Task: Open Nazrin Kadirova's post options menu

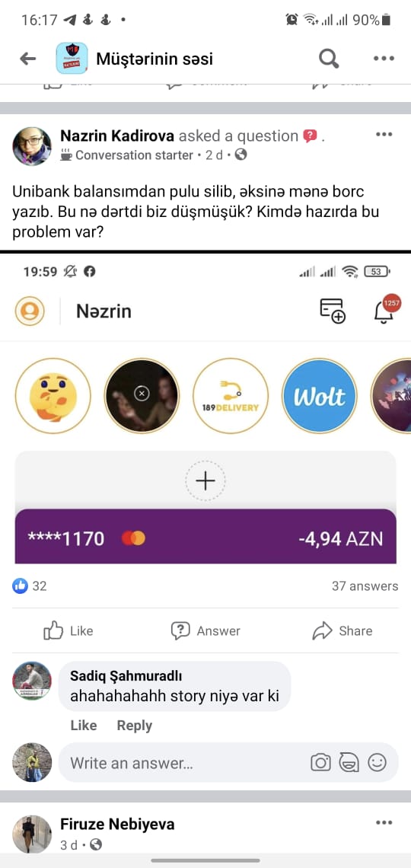Action: 384,135
